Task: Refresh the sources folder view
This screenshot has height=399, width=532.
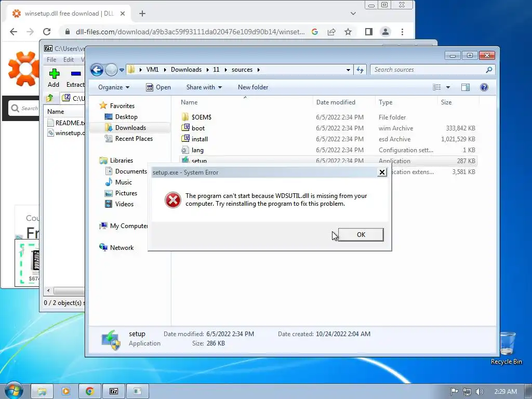Action: pos(360,70)
